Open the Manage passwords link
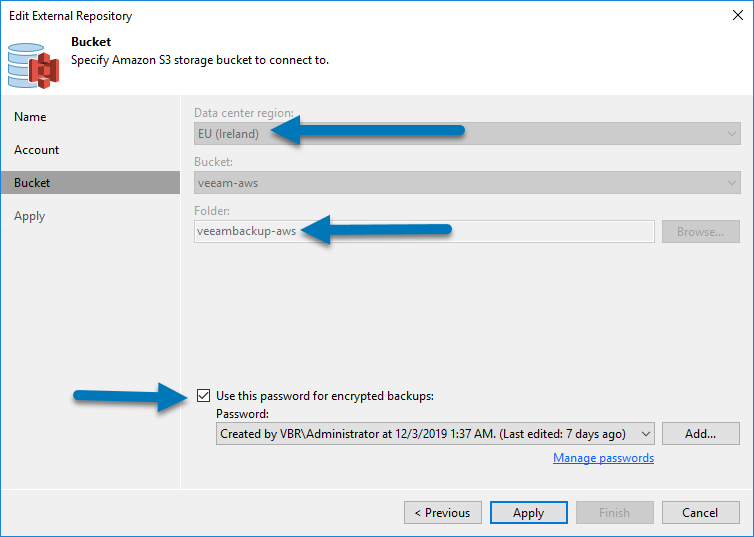 pos(603,458)
